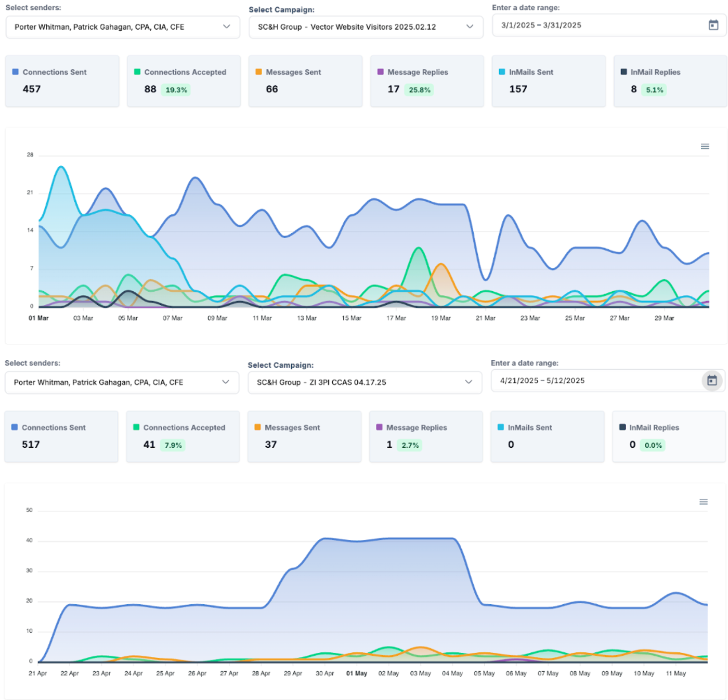Click the dark square on the 8 InMail Replies card
Screen dimensions: 728x700
pos(623,72)
